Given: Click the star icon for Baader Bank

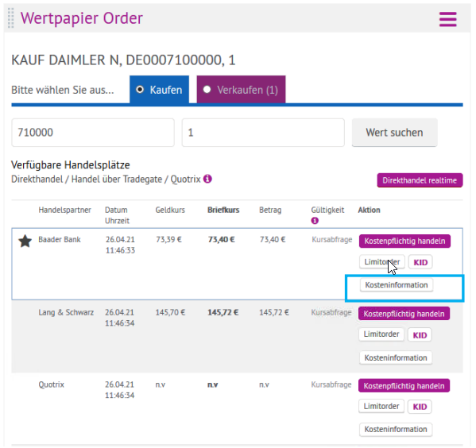Looking at the screenshot, I should pyautogui.click(x=25, y=241).
